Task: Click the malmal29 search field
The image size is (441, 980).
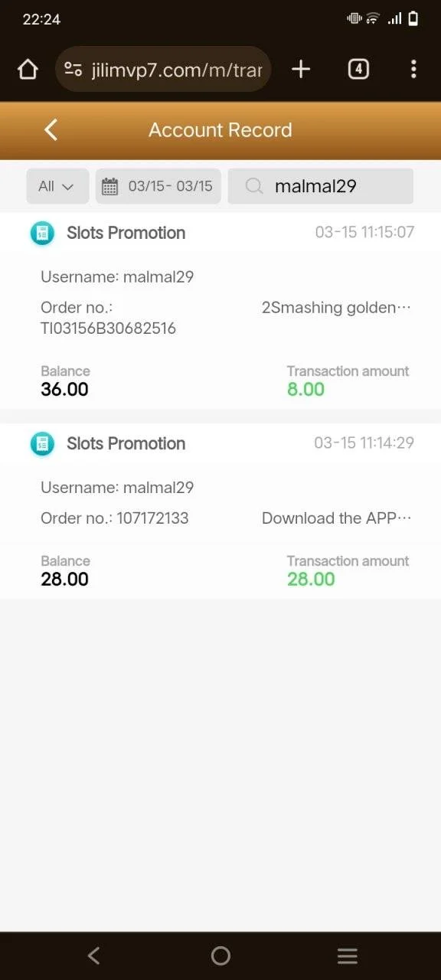Action: 321,186
